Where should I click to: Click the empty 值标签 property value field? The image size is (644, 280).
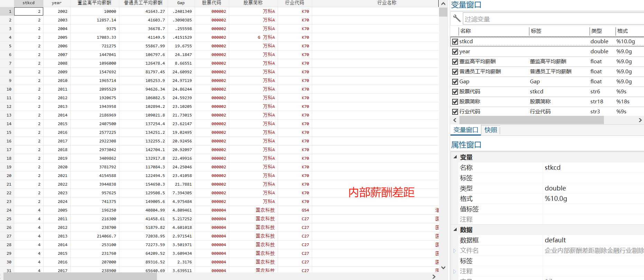pyautogui.click(x=593, y=209)
